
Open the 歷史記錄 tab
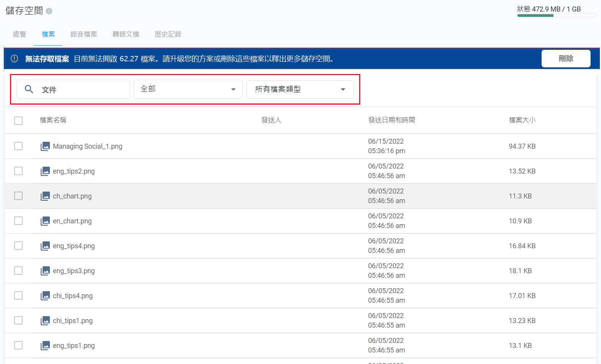coord(168,34)
